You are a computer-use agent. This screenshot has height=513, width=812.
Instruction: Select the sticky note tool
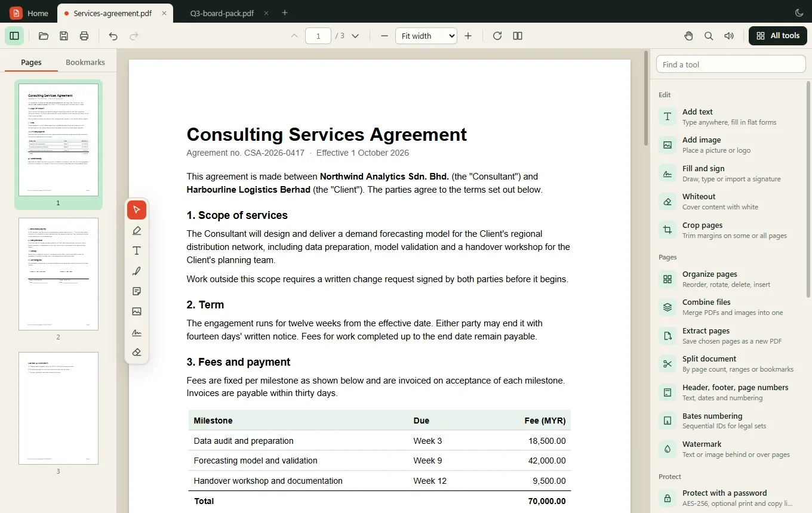pos(137,291)
